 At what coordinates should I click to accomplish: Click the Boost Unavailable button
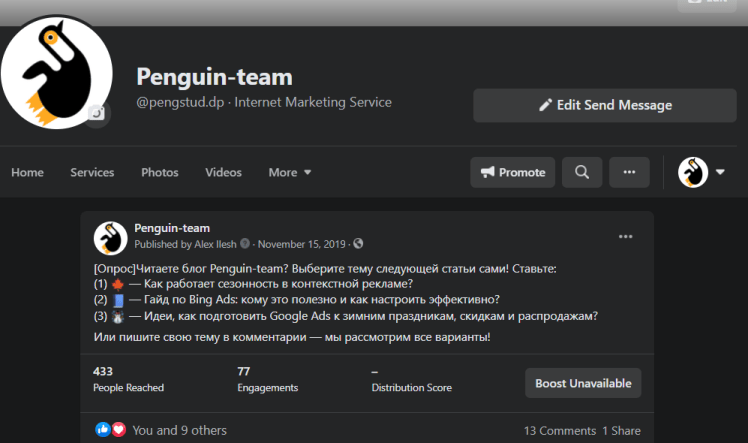(583, 383)
